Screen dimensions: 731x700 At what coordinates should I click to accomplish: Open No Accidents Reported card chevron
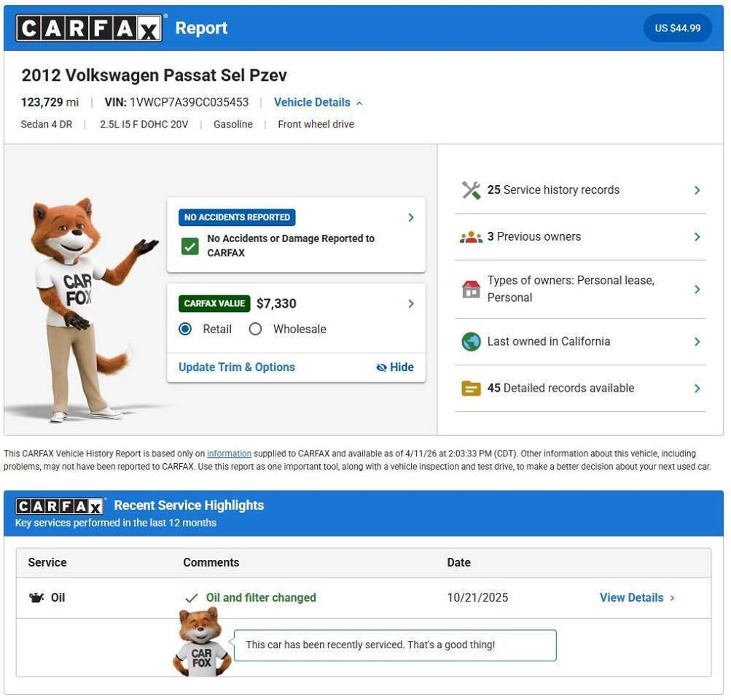click(x=411, y=218)
